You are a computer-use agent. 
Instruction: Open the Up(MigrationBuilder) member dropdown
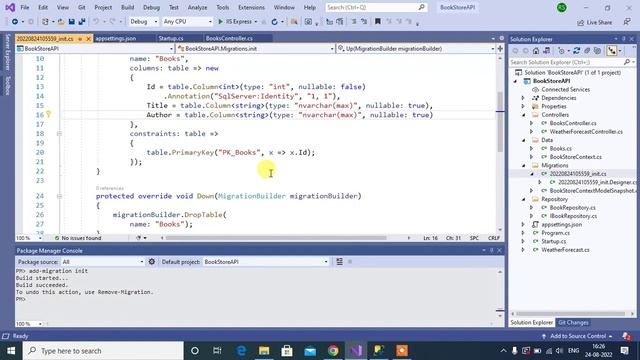[x=416, y=49]
